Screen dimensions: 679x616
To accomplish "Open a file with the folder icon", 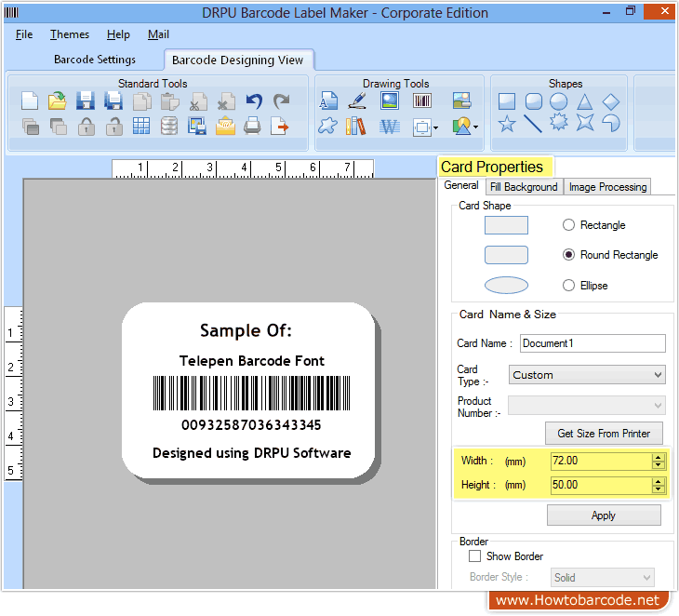I will coord(57,100).
